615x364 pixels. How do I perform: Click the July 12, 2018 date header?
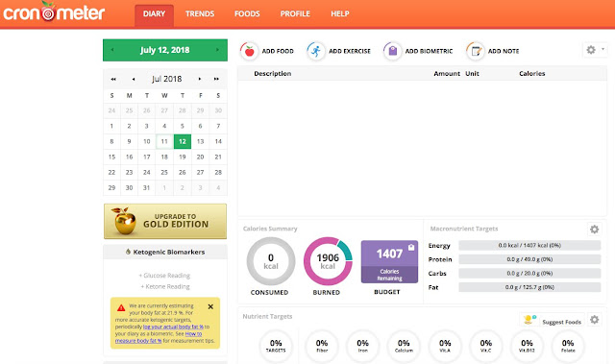pos(164,50)
